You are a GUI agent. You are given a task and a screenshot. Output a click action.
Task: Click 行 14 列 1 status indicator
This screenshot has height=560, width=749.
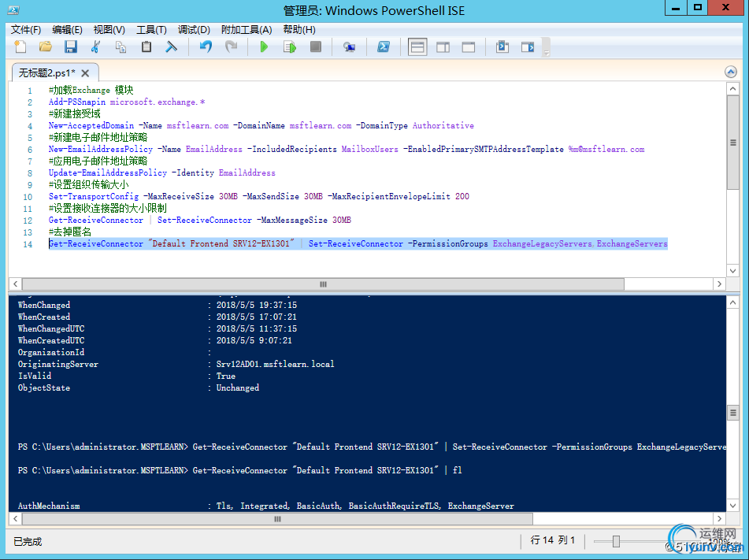click(553, 540)
